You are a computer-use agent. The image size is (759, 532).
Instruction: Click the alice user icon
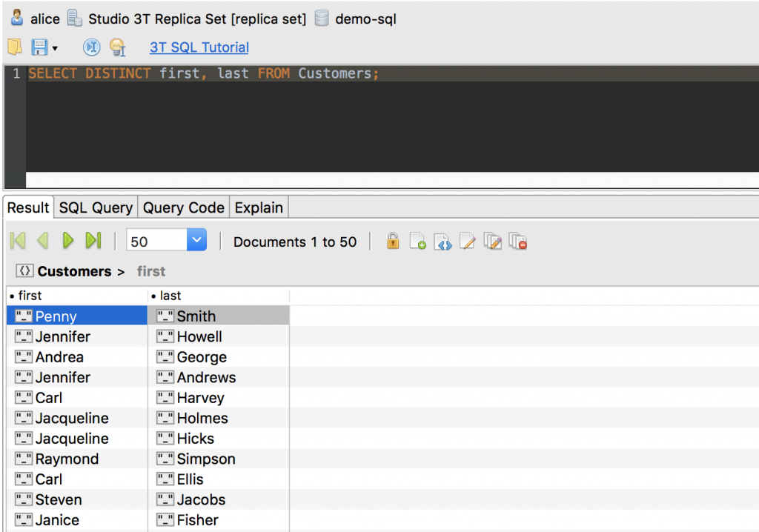[x=17, y=18]
